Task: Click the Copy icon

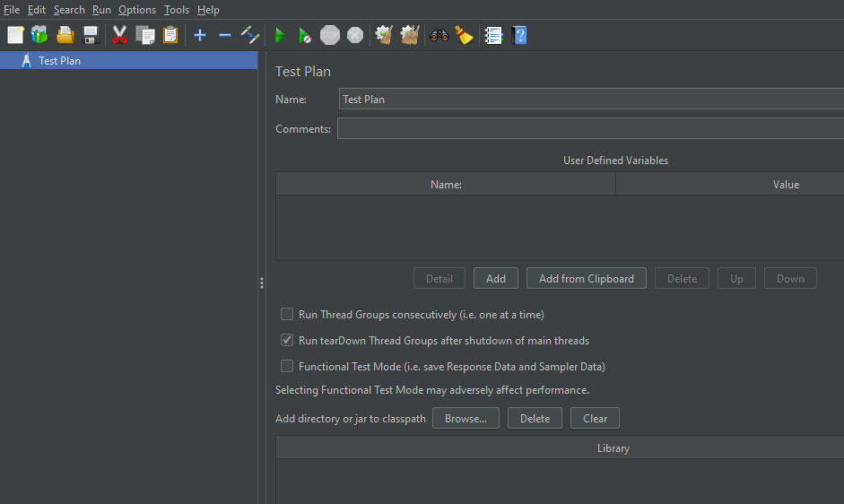Action: click(x=145, y=36)
